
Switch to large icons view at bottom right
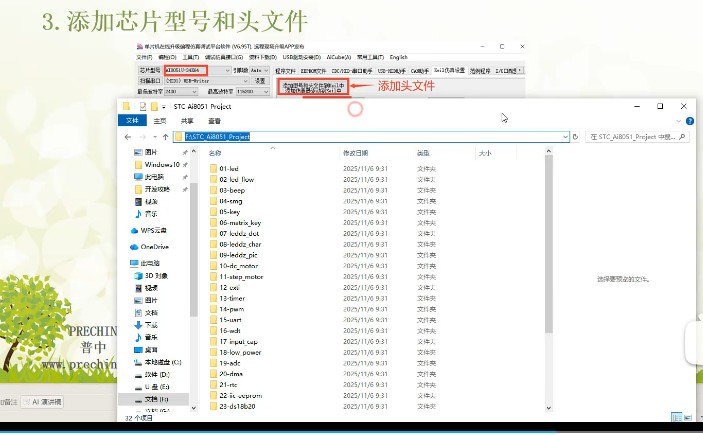click(688, 417)
